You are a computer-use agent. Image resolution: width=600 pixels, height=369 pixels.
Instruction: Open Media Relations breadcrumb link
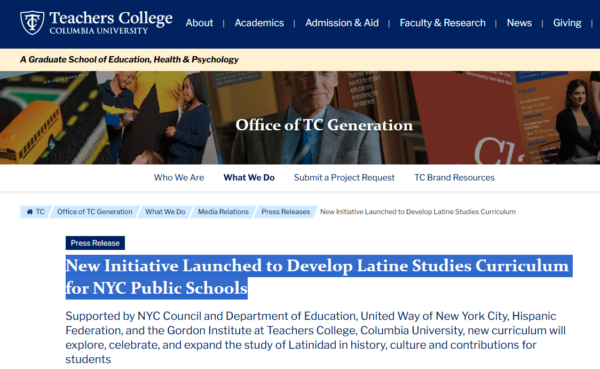click(x=223, y=212)
